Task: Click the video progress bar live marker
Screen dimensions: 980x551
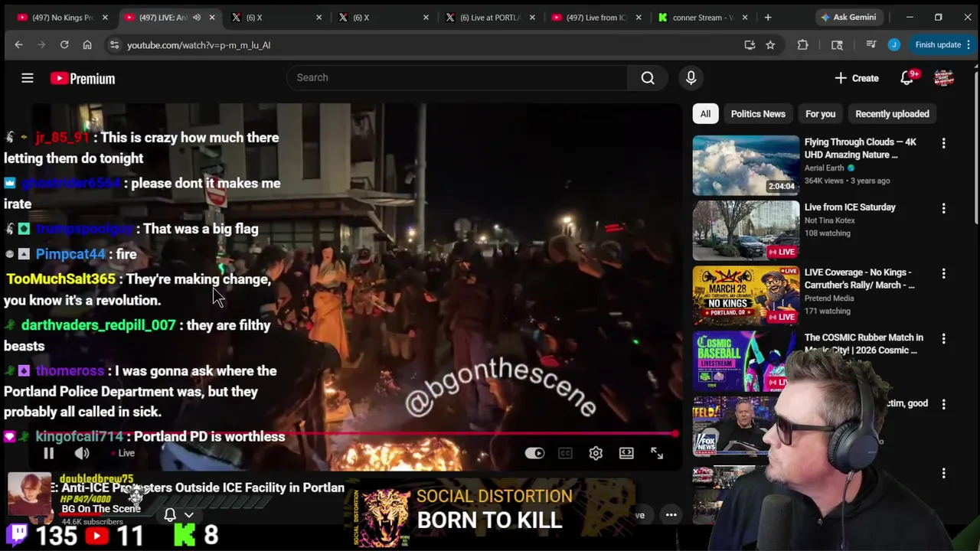Action: (675, 434)
